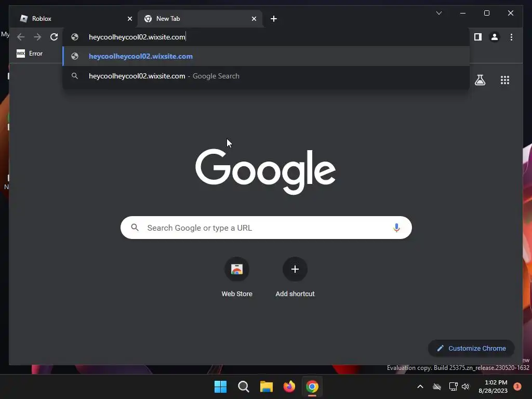Open the Wix Error bookmark
This screenshot has height=399, width=532.
(x=30, y=54)
